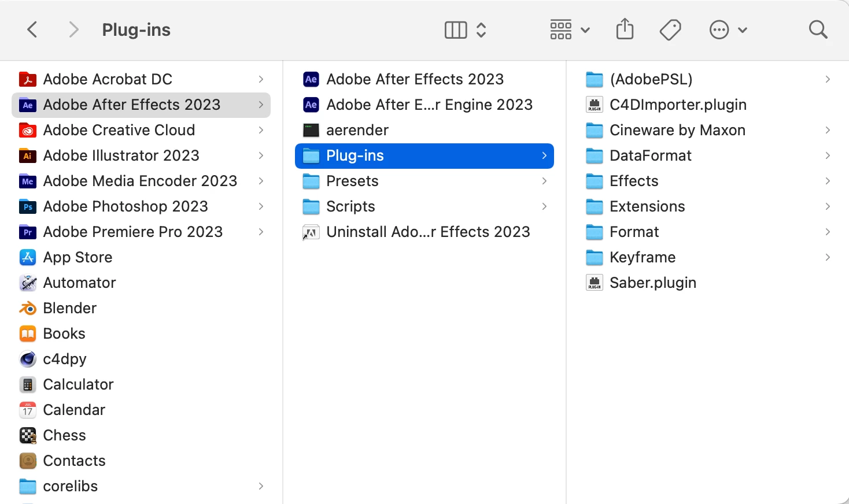Click the C4DImporter.plugin file icon
The height and width of the screenshot is (504, 849).
(x=595, y=105)
